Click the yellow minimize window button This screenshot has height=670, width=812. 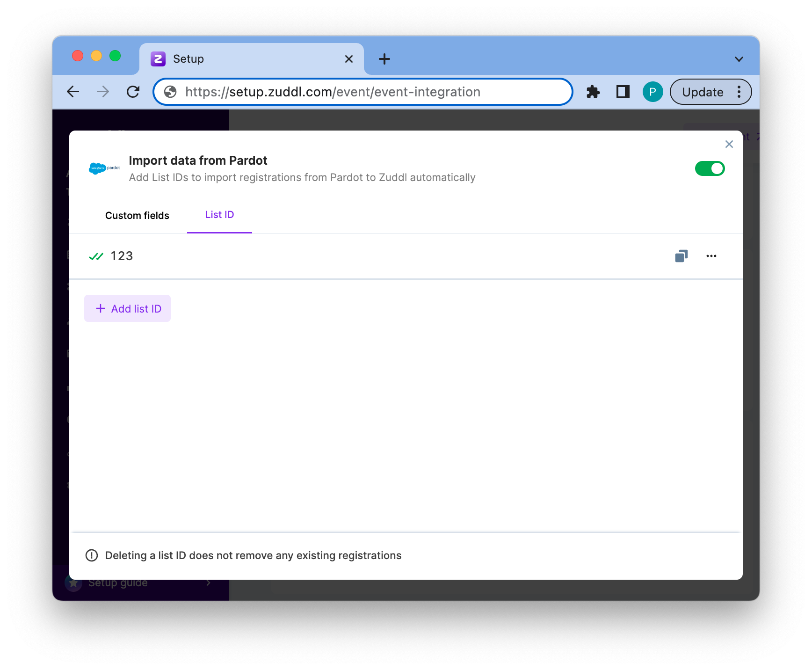(x=96, y=56)
